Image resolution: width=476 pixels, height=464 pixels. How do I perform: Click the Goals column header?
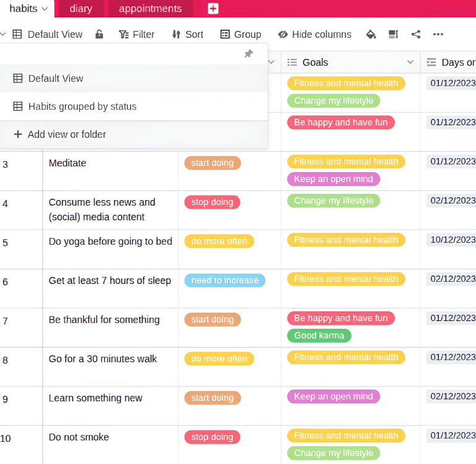[351, 62]
